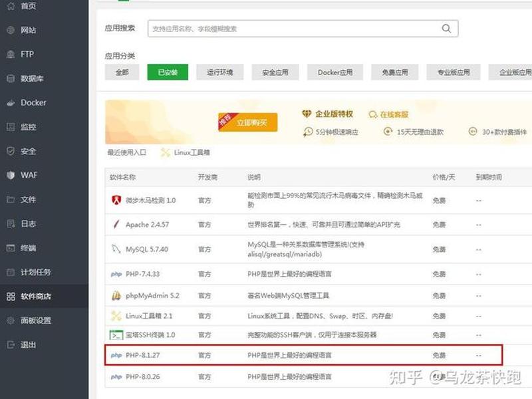Click the search magnifier icon

446,29
